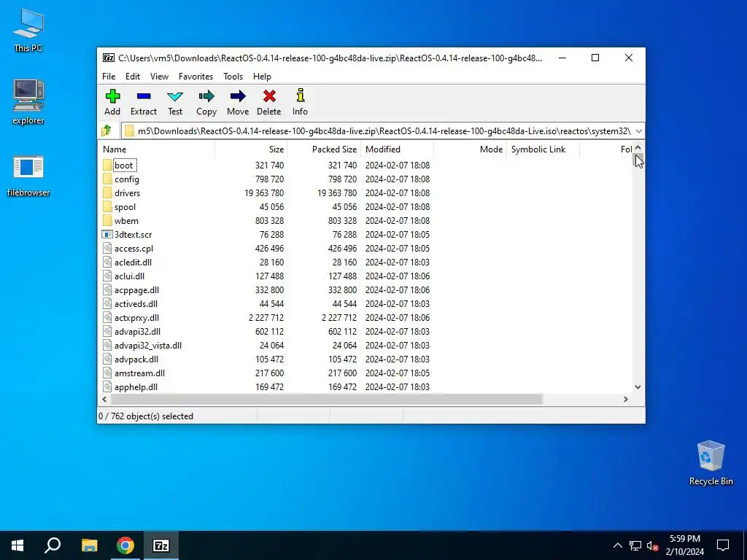Click the access.cpl file icon
This screenshot has height=560, width=747.
pos(107,248)
